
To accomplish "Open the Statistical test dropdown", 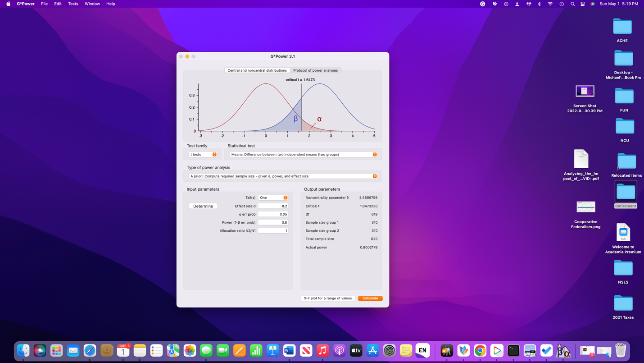I will click(x=303, y=155).
